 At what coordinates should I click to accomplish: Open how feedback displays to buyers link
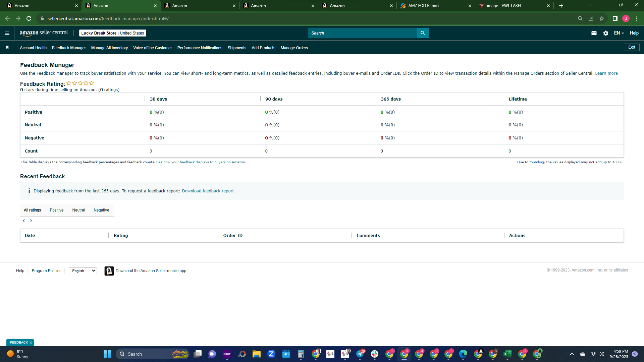(x=201, y=162)
